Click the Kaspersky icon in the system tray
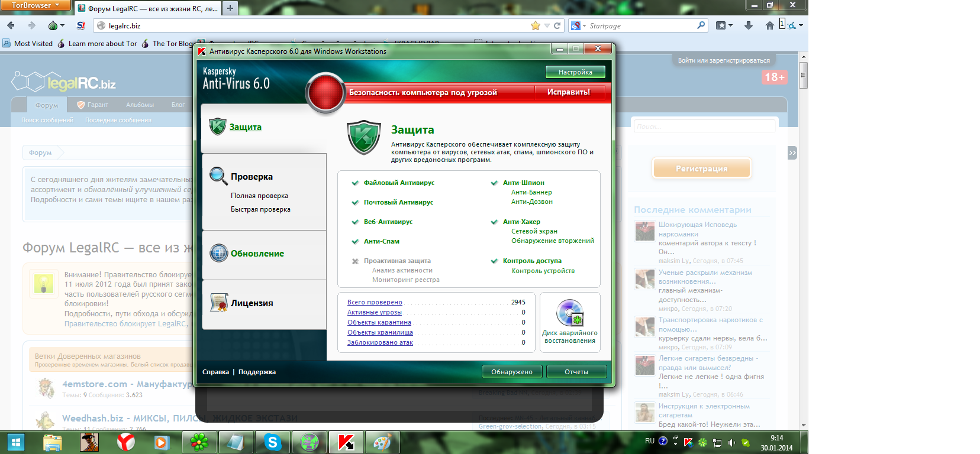980x454 pixels. click(x=689, y=442)
